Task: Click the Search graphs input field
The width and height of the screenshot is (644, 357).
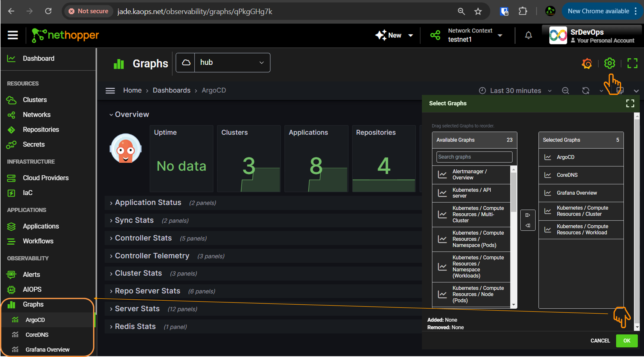Action: (474, 157)
